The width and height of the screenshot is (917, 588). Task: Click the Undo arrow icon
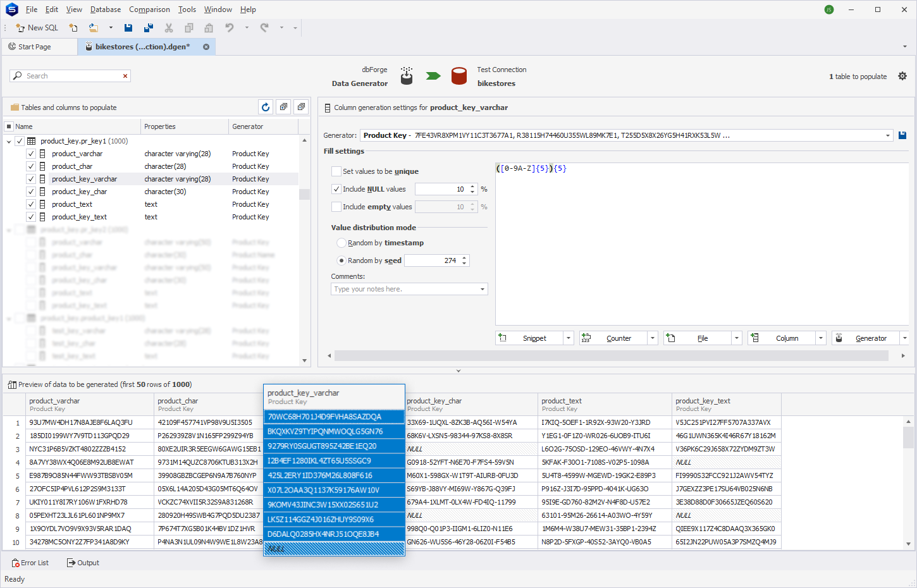tap(230, 28)
